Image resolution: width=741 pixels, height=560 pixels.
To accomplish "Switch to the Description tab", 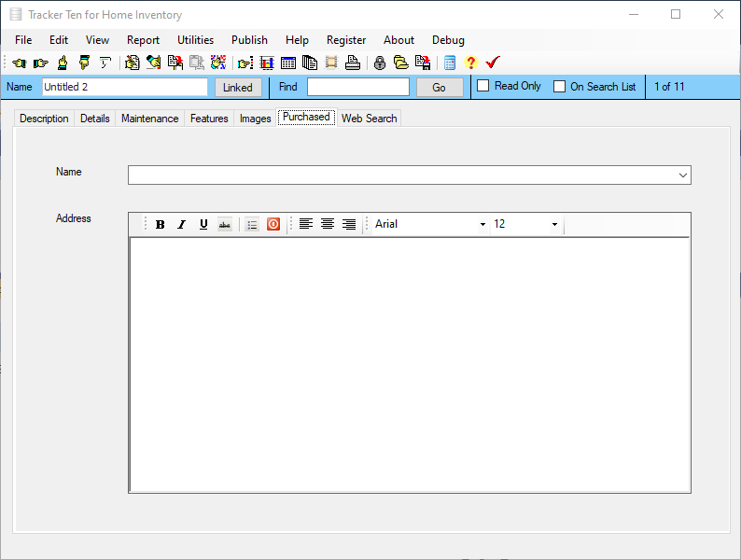I will click(x=44, y=119).
